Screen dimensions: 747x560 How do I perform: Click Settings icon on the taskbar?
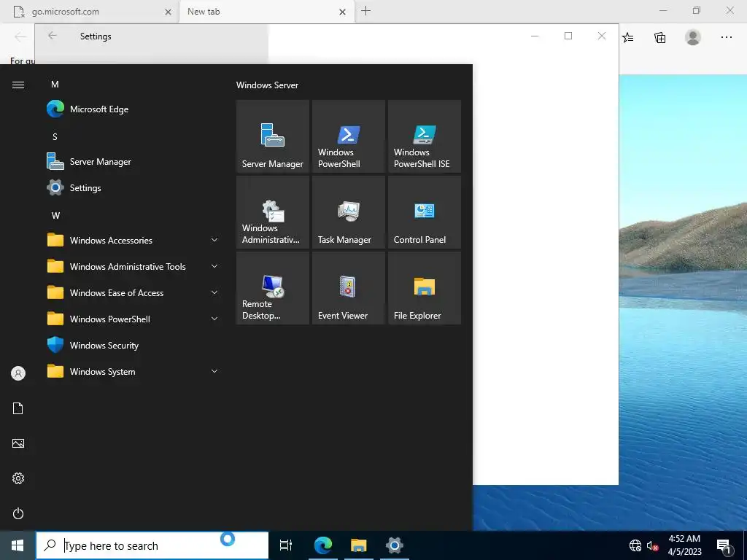tap(395, 545)
